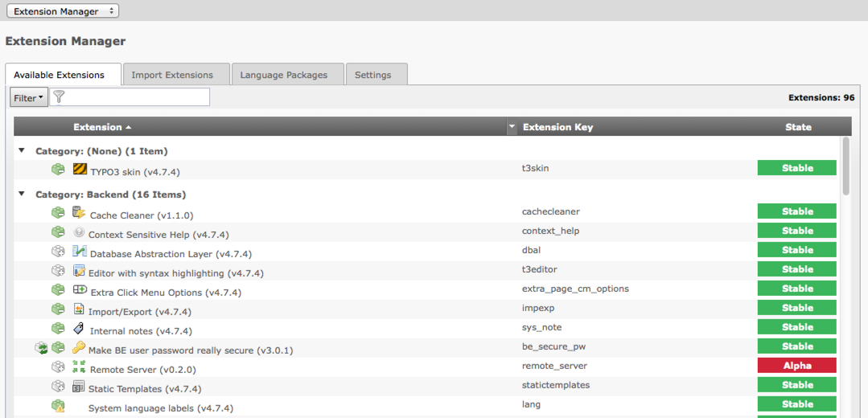868x418 pixels.
Task: Click the install icon for TYPO3 skin
Action: coord(58,170)
